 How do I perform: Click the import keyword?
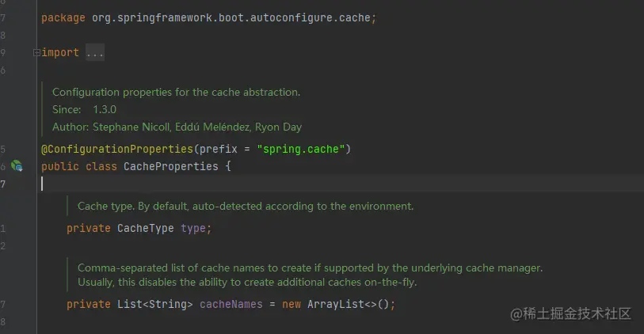coord(60,53)
